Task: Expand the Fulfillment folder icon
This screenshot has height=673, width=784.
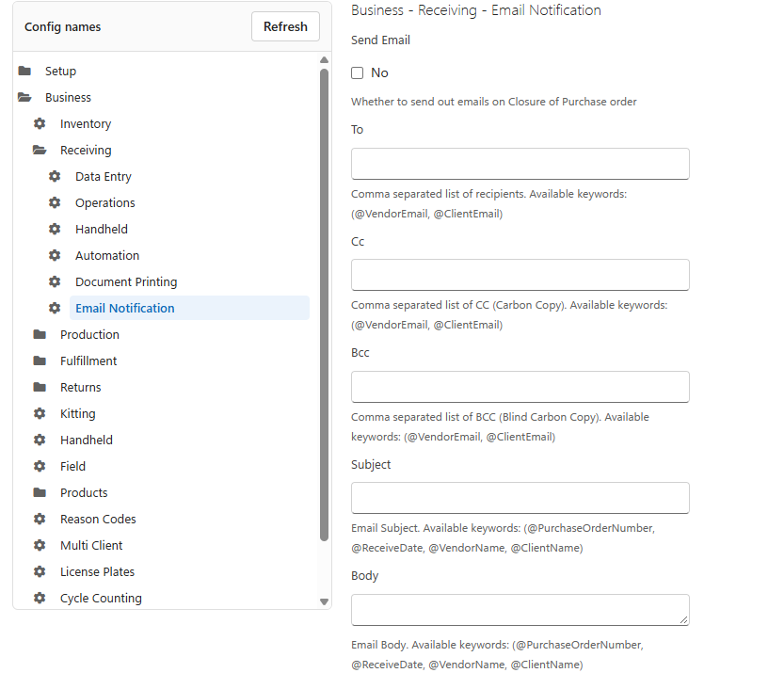Action: (40, 361)
